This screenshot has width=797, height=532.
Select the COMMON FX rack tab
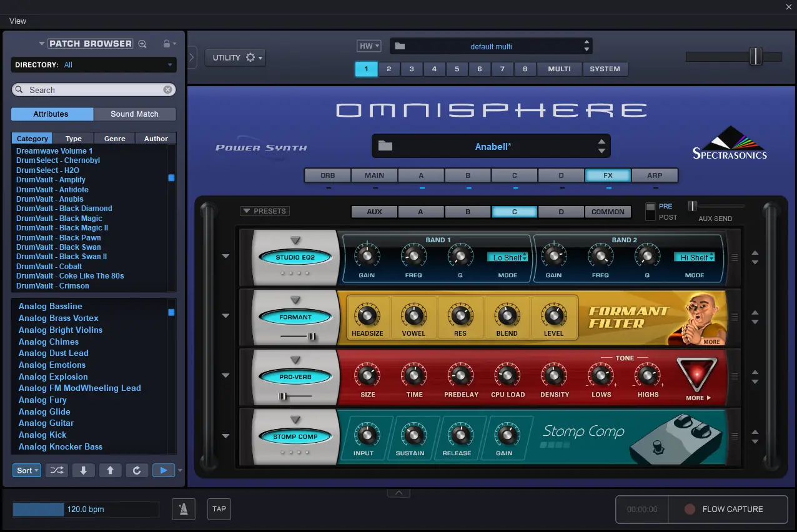pos(608,212)
